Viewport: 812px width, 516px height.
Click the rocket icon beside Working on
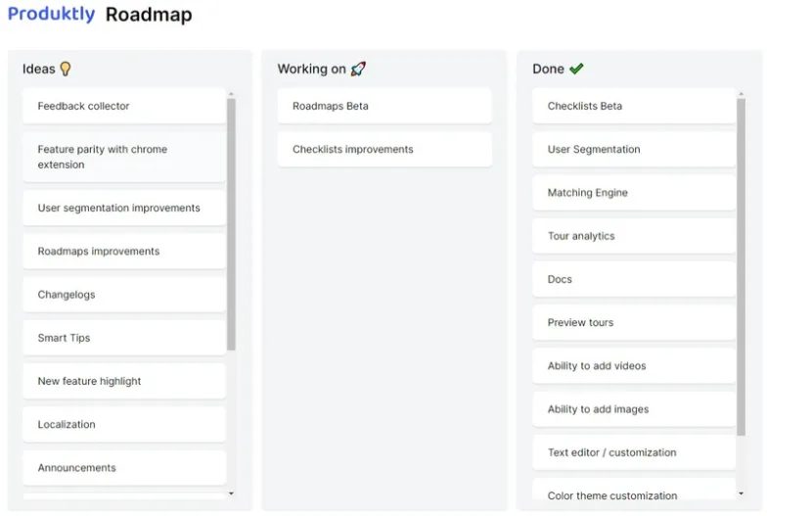(358, 69)
